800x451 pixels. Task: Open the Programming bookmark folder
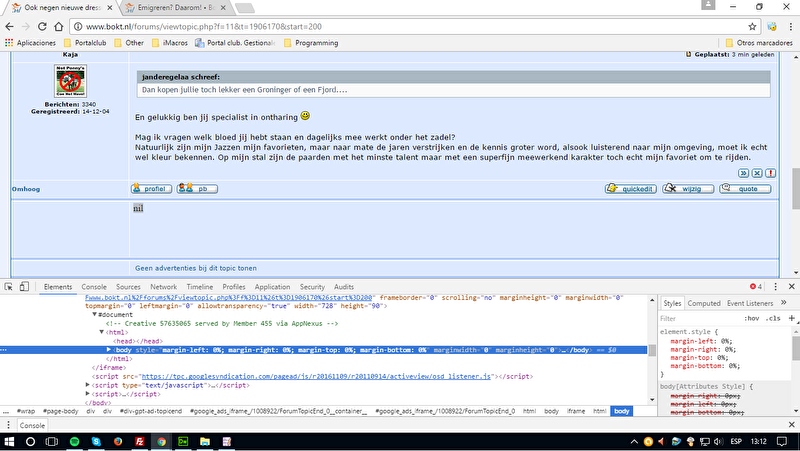pyautogui.click(x=311, y=43)
